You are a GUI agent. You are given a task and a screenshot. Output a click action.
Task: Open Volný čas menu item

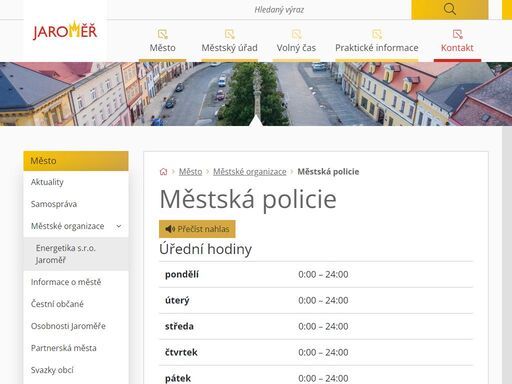click(296, 48)
